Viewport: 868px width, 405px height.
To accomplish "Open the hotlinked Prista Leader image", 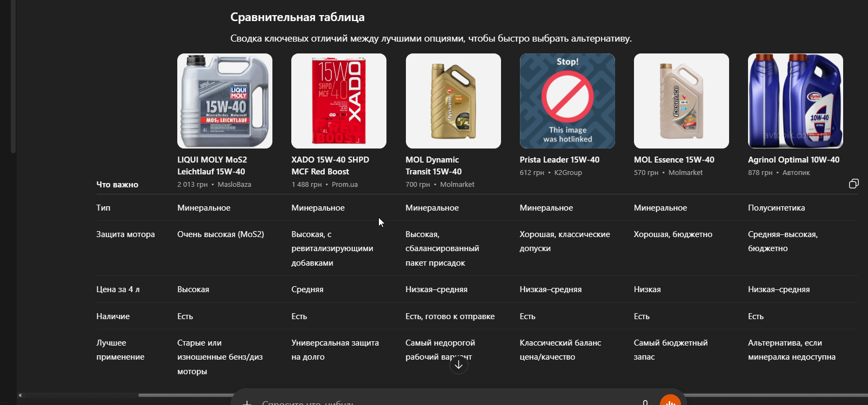I will click(x=567, y=101).
